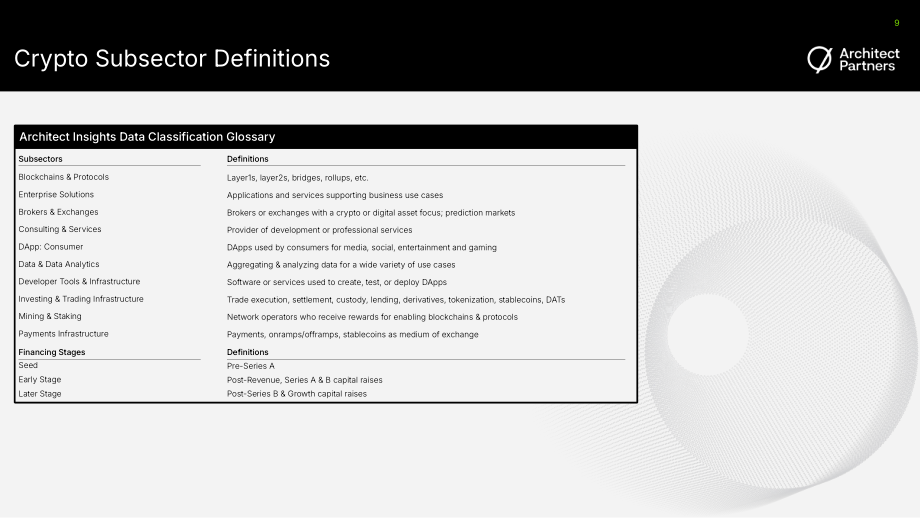Screen dimensions: 920x518
Task: Select the Mining & Staking entry
Action: (50, 316)
